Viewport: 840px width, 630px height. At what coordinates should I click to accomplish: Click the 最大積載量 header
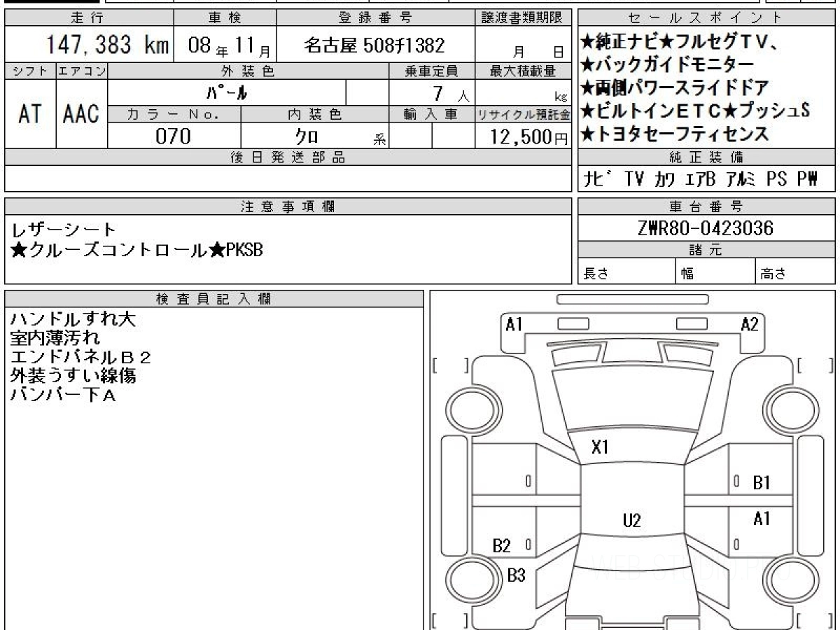[x=524, y=71]
